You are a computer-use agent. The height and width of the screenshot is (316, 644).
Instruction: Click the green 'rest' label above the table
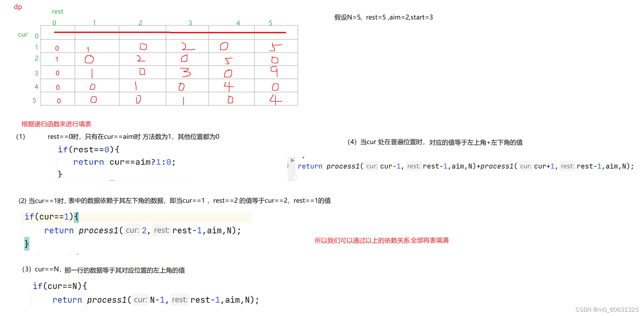pos(57,11)
